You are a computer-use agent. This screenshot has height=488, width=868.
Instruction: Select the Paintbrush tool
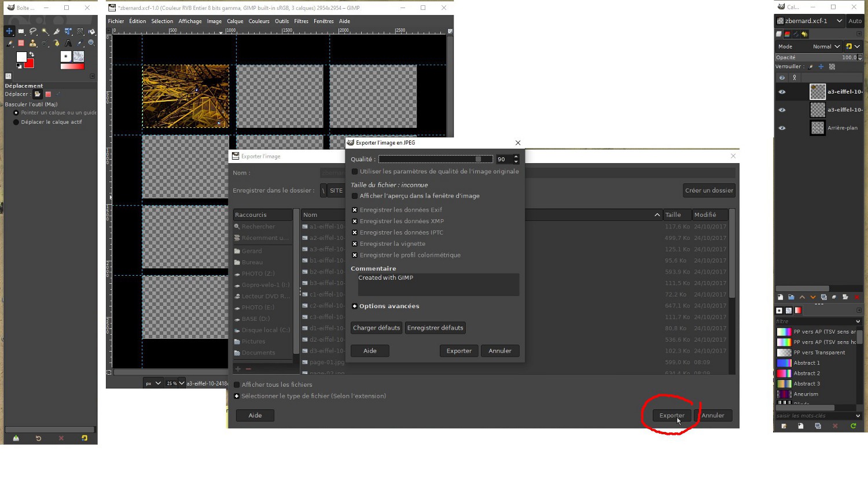coord(9,43)
